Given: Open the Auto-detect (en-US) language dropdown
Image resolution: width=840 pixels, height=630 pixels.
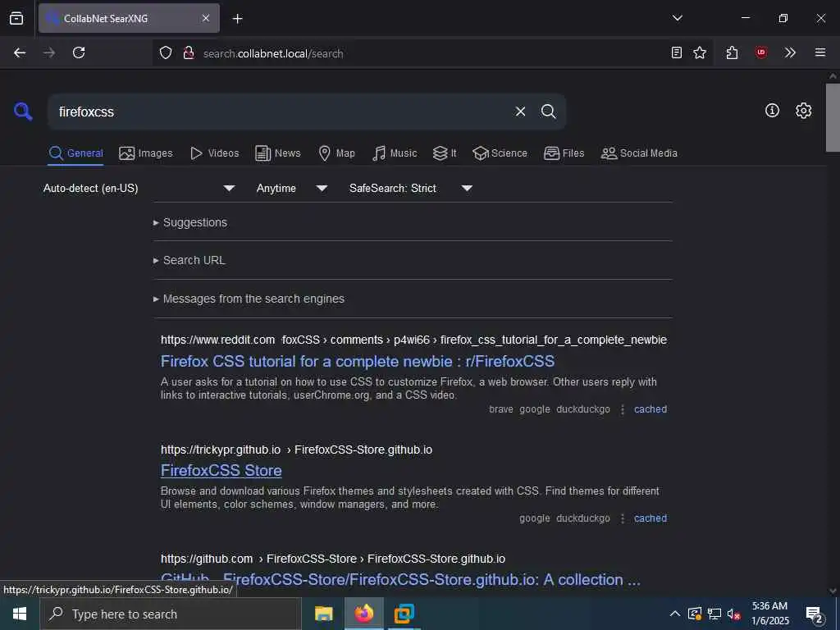Looking at the screenshot, I should (139, 188).
